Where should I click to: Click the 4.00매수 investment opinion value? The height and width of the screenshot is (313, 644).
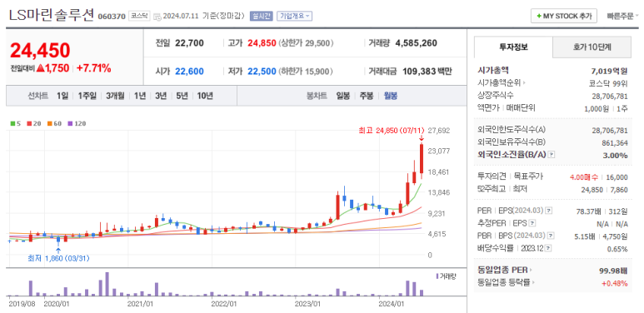click(x=584, y=177)
